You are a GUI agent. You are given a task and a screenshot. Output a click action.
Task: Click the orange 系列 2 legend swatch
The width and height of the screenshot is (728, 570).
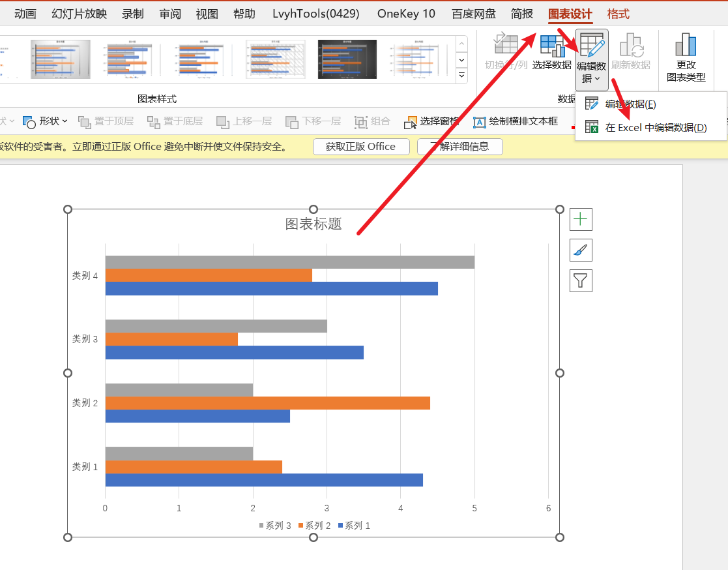point(302,526)
